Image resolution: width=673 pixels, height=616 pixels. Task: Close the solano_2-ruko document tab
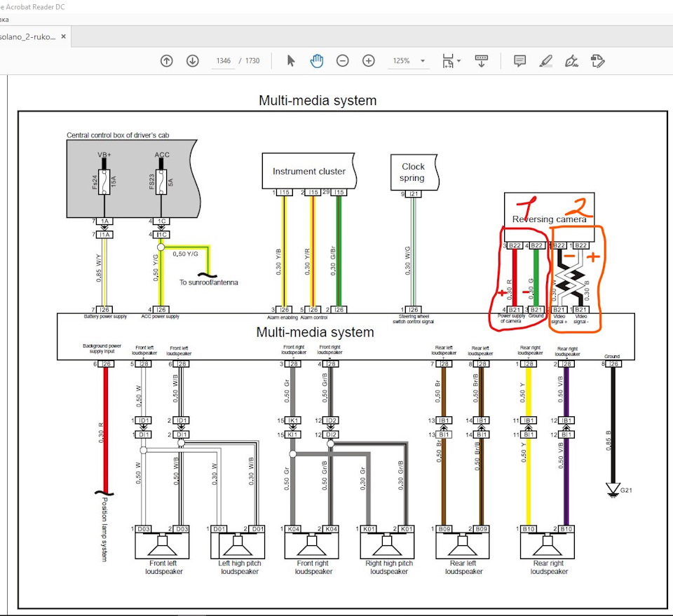(x=64, y=36)
